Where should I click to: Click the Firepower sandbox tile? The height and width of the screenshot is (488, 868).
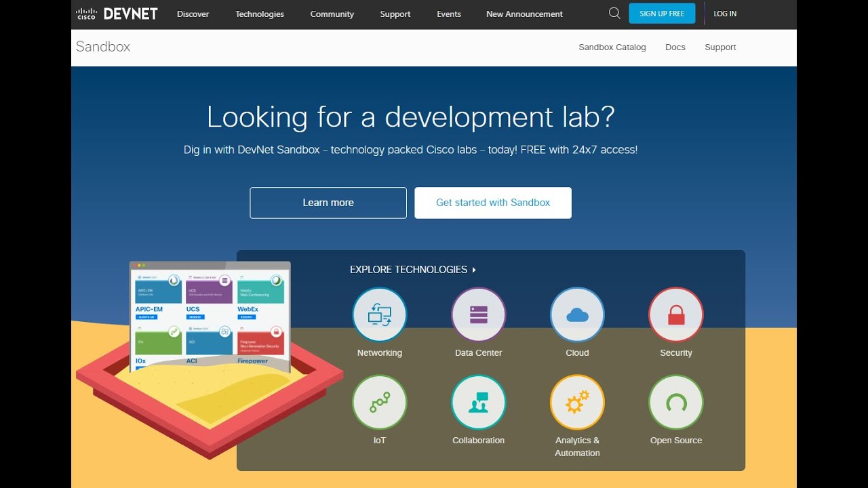point(260,345)
